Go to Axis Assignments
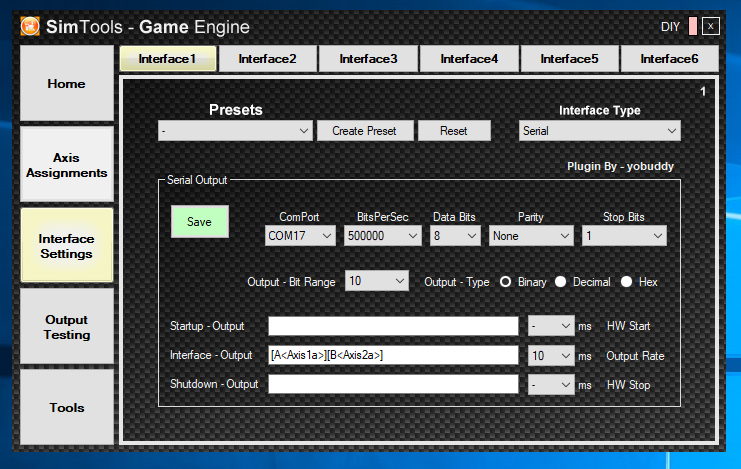 (x=67, y=165)
